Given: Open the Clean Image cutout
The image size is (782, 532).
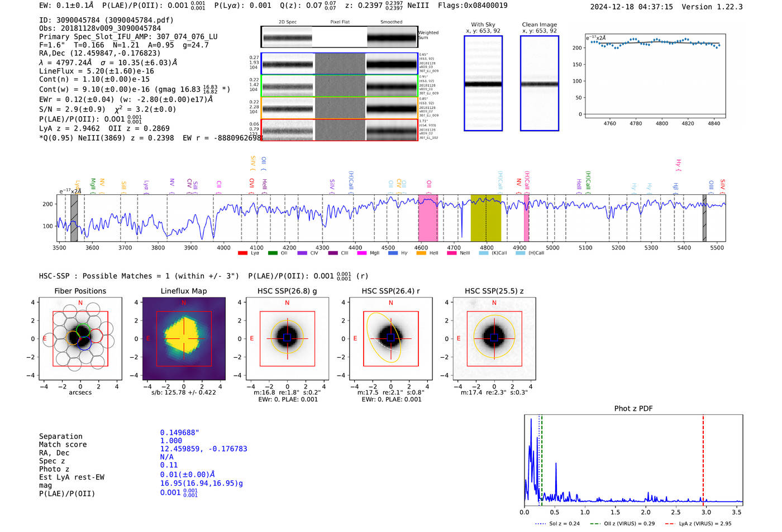Looking at the screenshot, I should point(539,83).
